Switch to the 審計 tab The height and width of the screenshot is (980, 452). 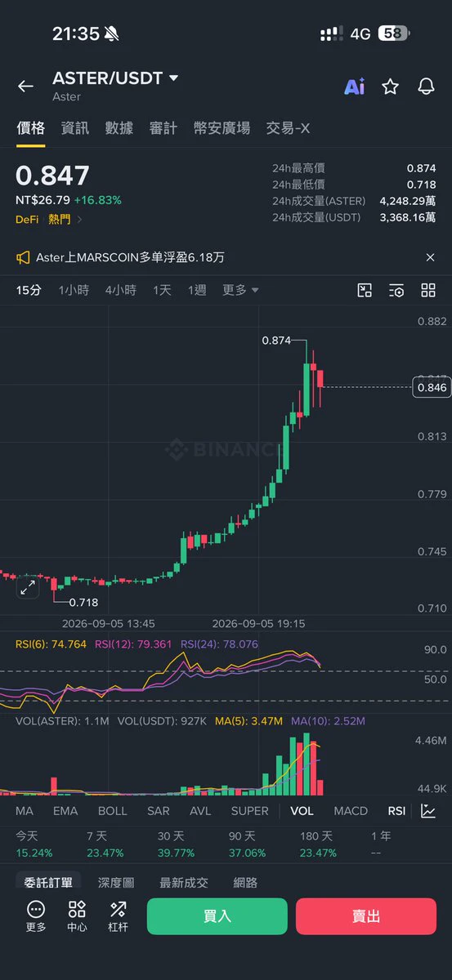(163, 128)
